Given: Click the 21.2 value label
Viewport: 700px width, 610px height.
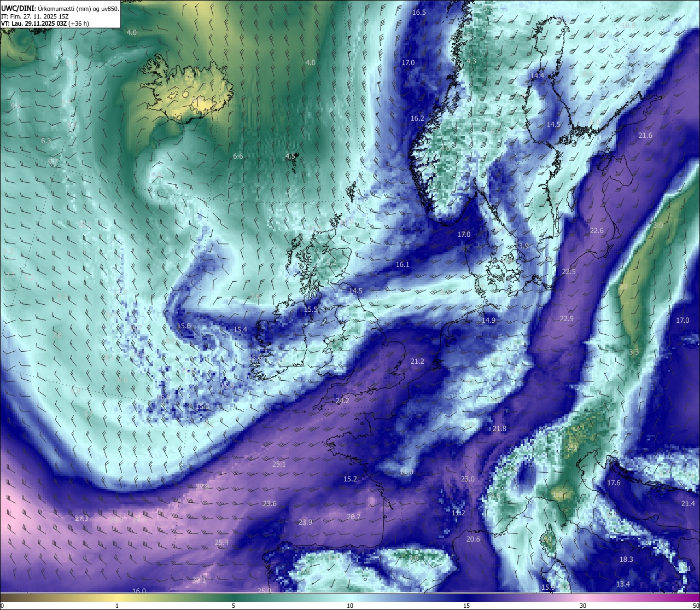Looking at the screenshot, I should (417, 362).
